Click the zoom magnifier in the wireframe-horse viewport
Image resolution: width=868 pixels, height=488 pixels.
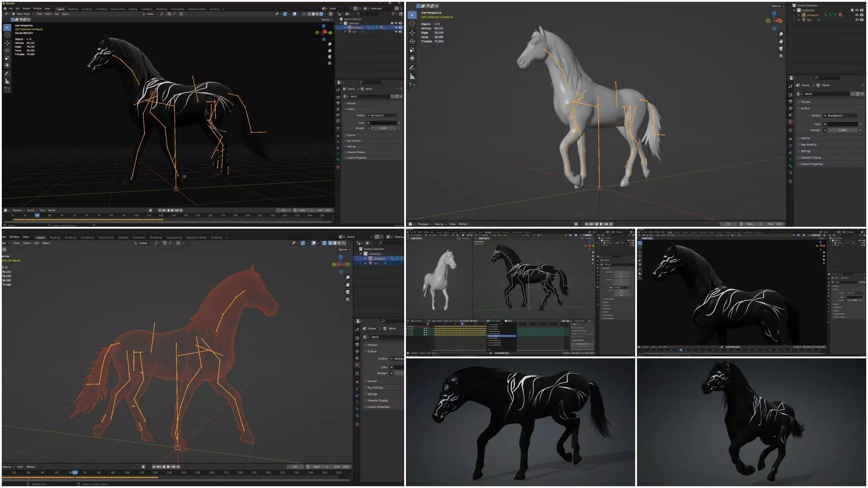[x=348, y=277]
